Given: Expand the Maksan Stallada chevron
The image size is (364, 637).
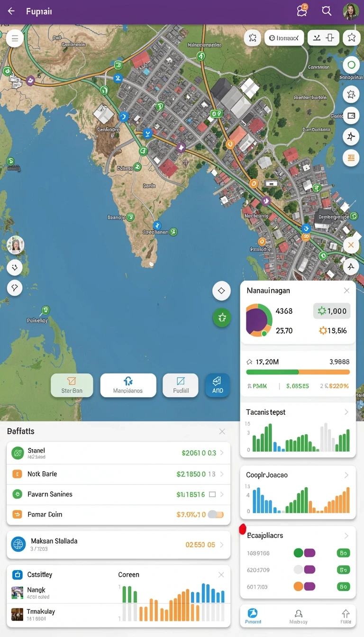Looking at the screenshot, I should 222,545.
